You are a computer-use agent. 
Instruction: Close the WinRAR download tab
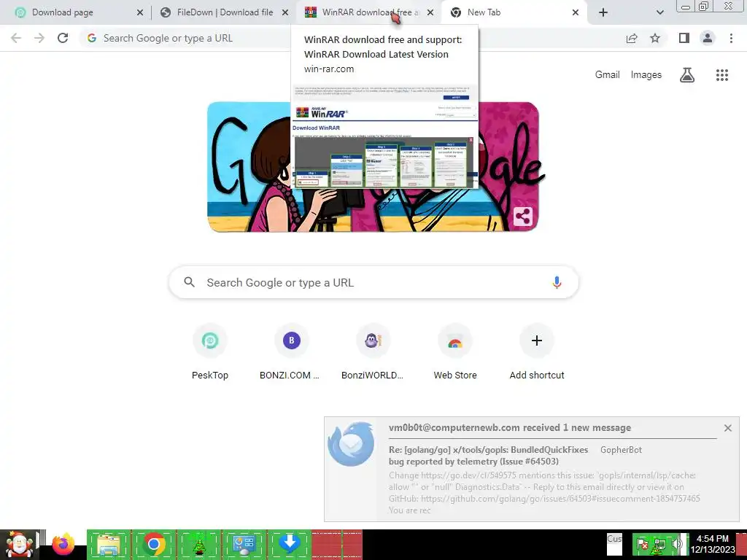click(430, 13)
